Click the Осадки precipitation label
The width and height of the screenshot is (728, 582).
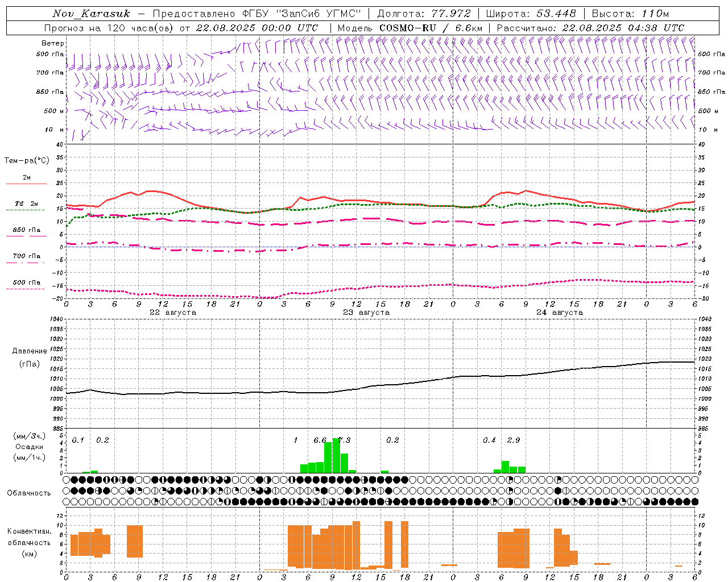coord(30,447)
